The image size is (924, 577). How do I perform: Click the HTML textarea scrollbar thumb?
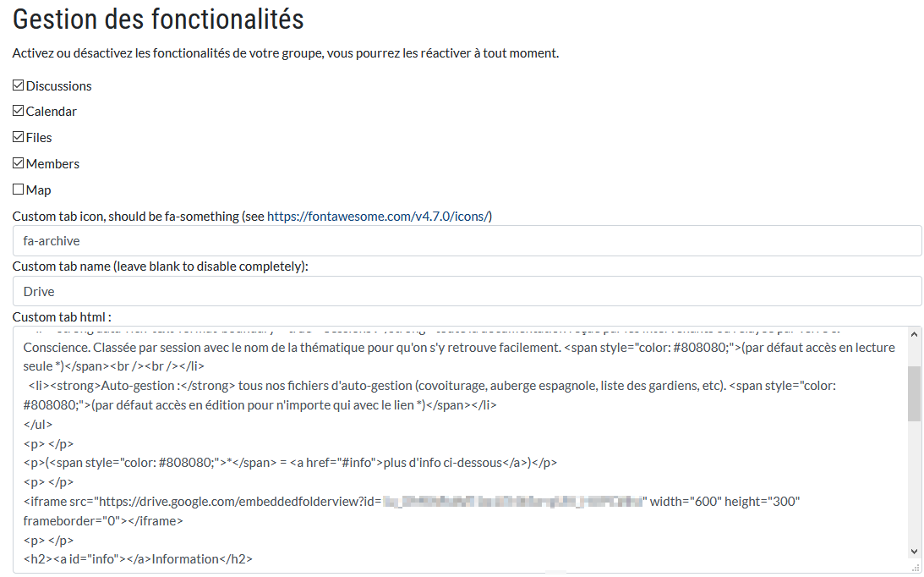914,393
